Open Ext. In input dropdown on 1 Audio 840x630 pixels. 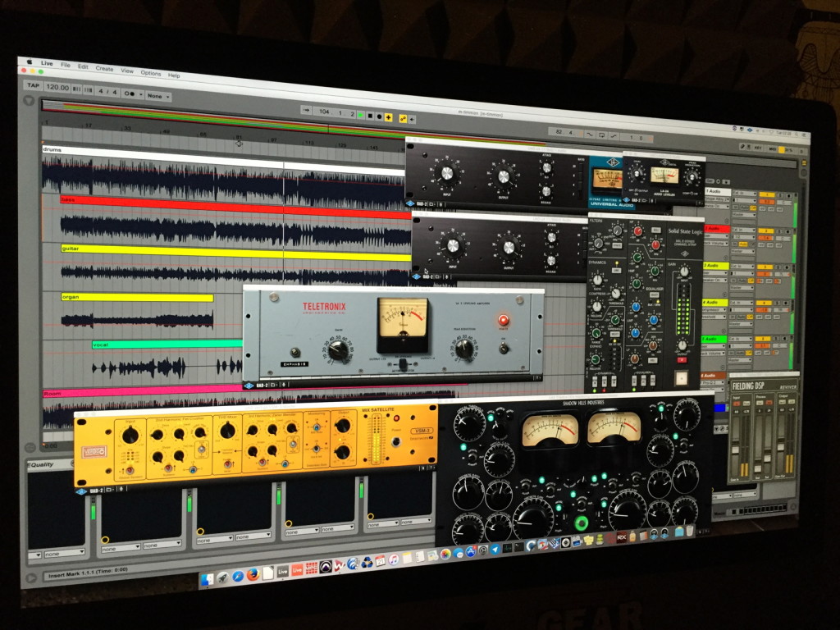[x=745, y=194]
